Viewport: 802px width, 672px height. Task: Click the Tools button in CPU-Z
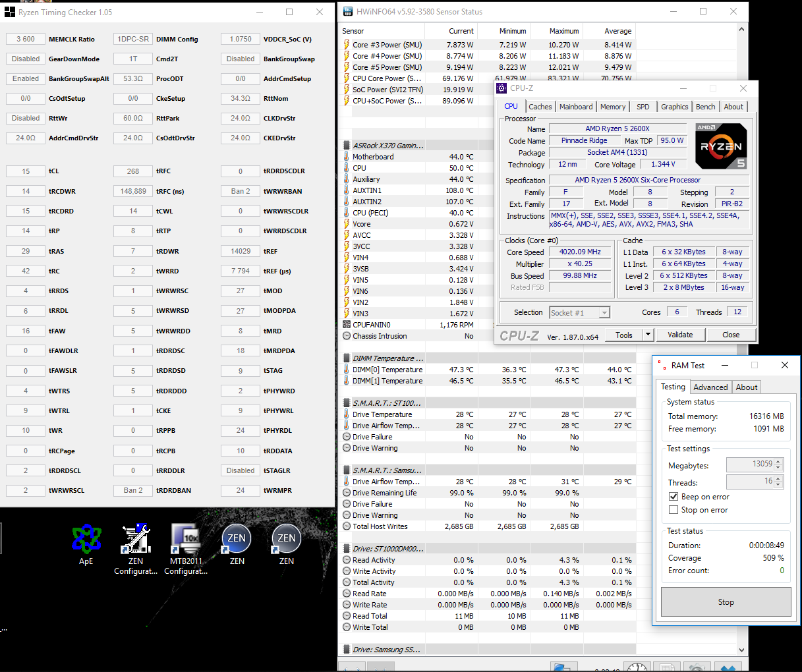[624, 335]
